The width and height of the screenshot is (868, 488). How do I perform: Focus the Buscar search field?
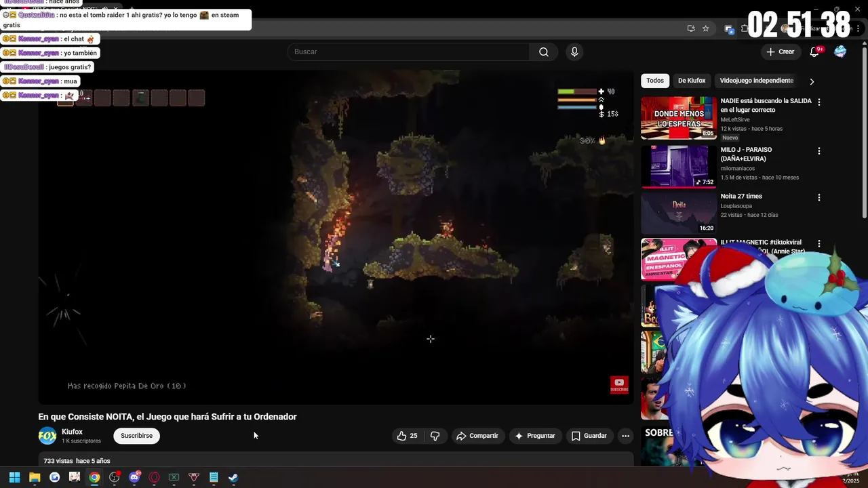click(409, 52)
